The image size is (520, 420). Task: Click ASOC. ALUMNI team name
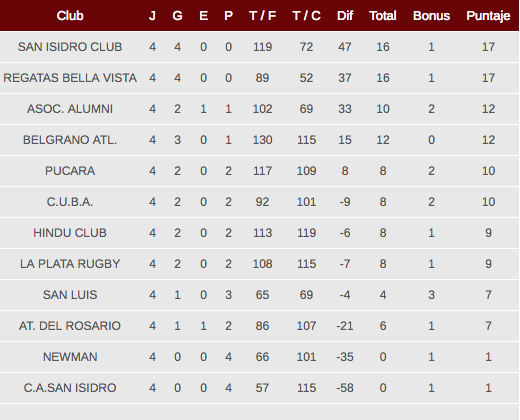tap(70, 109)
